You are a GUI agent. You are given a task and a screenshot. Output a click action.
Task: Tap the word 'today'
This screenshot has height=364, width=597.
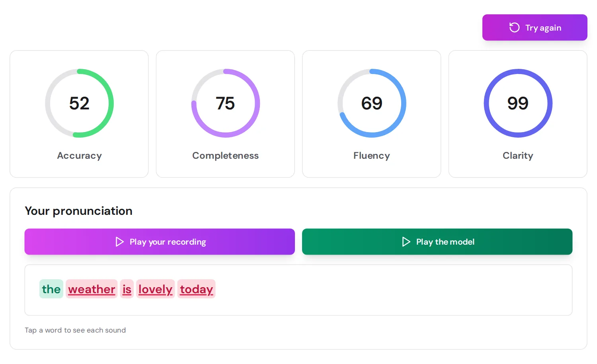point(196,289)
